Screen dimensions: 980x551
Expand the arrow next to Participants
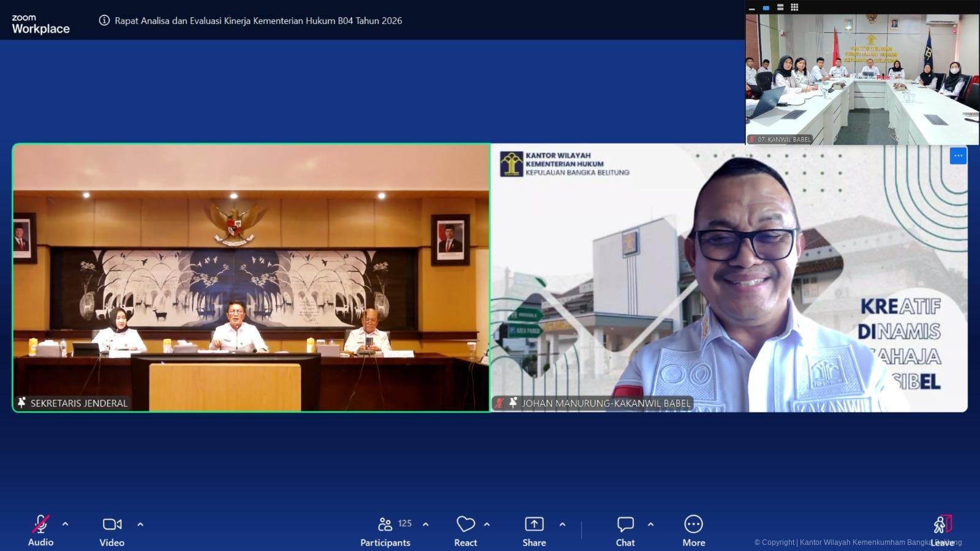click(x=426, y=524)
